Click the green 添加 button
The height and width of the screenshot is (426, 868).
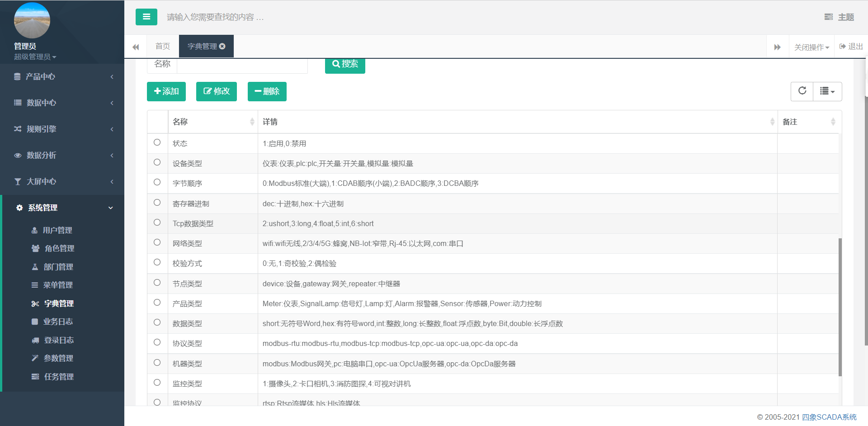166,91
